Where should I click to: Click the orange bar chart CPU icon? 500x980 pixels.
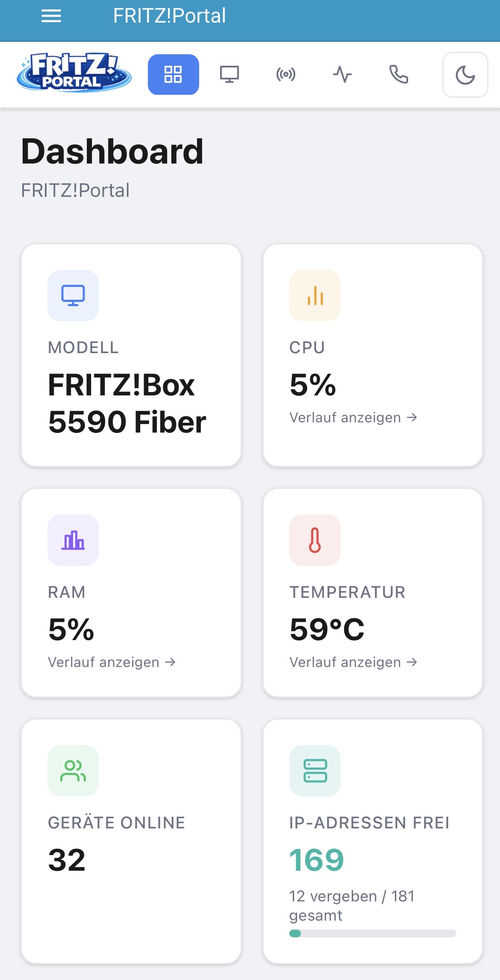coord(315,295)
